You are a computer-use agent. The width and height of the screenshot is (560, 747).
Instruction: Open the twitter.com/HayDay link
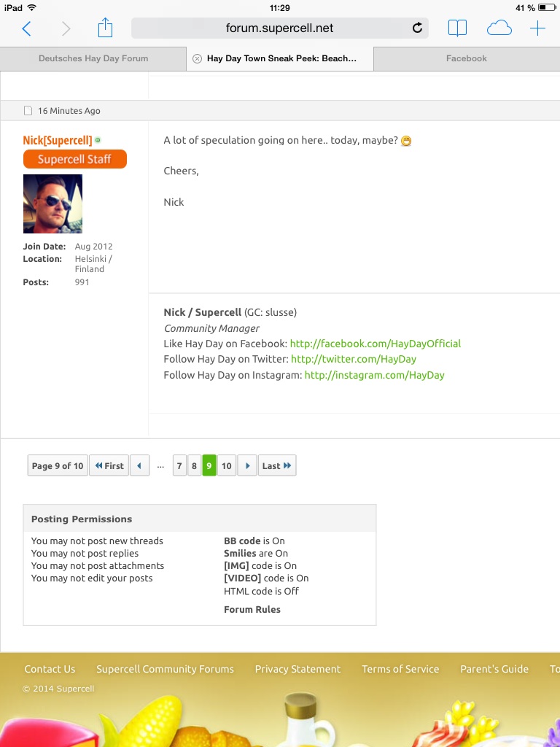tap(353, 359)
